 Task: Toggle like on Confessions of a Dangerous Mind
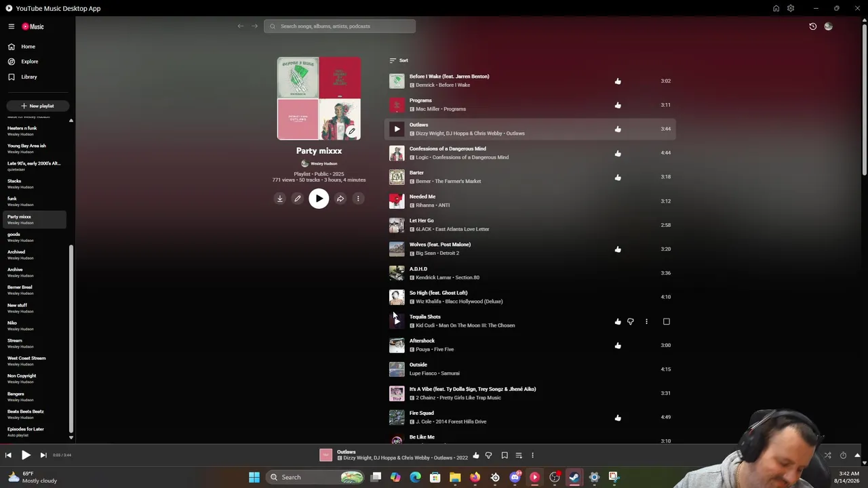tap(618, 153)
